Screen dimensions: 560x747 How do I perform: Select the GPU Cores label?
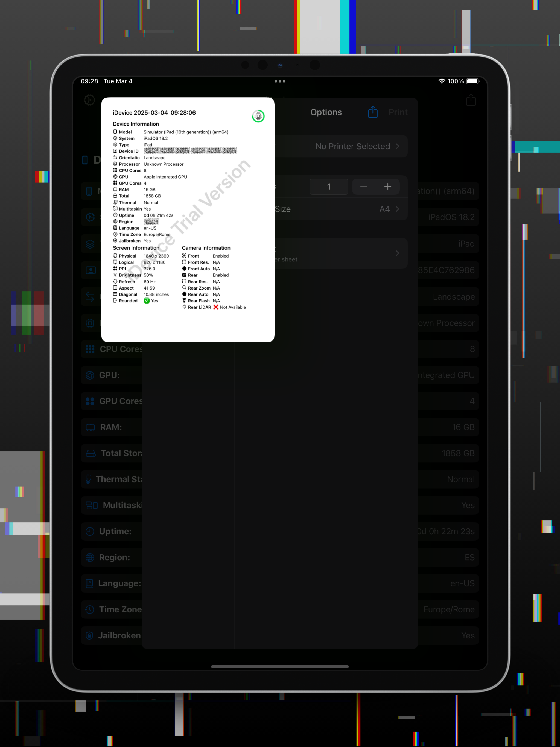click(x=121, y=401)
